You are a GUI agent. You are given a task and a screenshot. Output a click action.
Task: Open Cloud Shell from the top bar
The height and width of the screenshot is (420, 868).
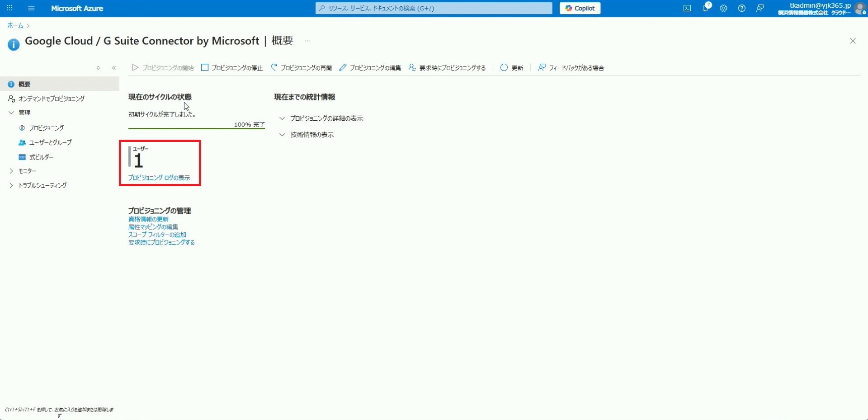687,8
